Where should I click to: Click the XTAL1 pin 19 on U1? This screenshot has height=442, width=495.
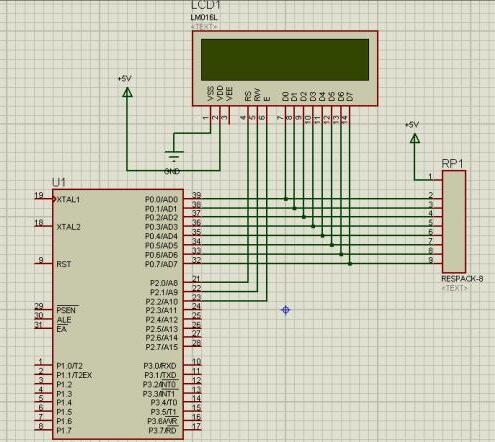[44, 199]
